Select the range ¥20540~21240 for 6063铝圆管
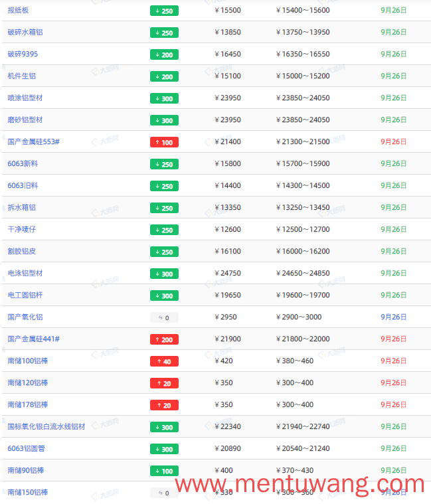The height and width of the screenshot is (504, 431). coord(303,448)
